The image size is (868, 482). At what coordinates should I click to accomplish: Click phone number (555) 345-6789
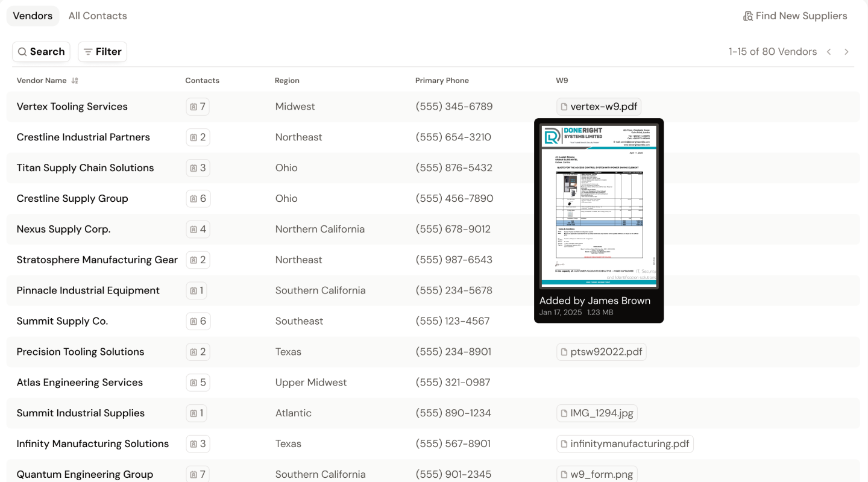[x=454, y=107]
